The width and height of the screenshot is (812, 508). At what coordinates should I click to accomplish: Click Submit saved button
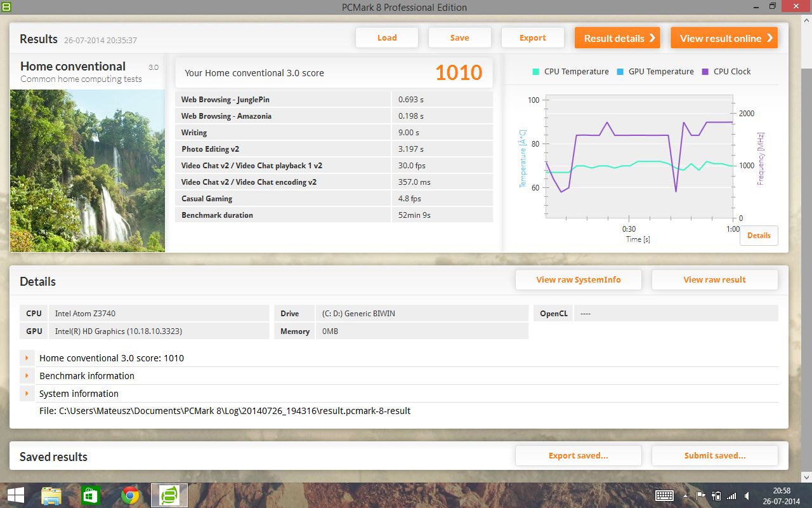714,455
